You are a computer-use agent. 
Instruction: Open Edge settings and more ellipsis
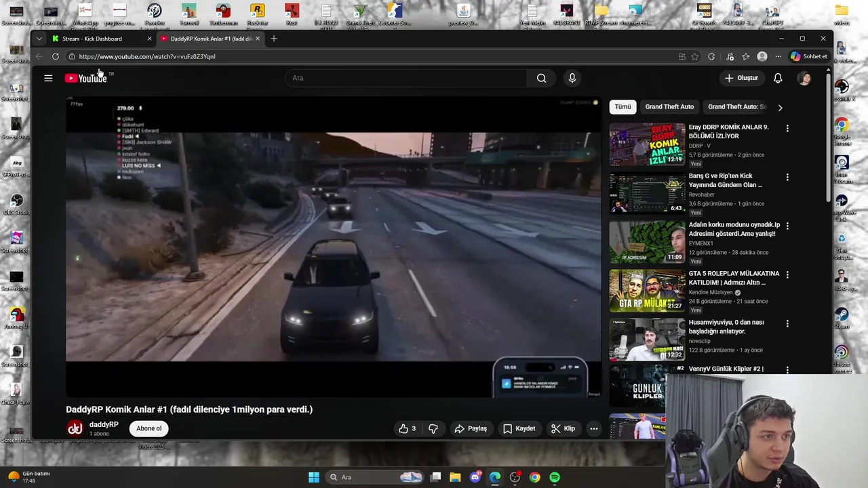778,56
